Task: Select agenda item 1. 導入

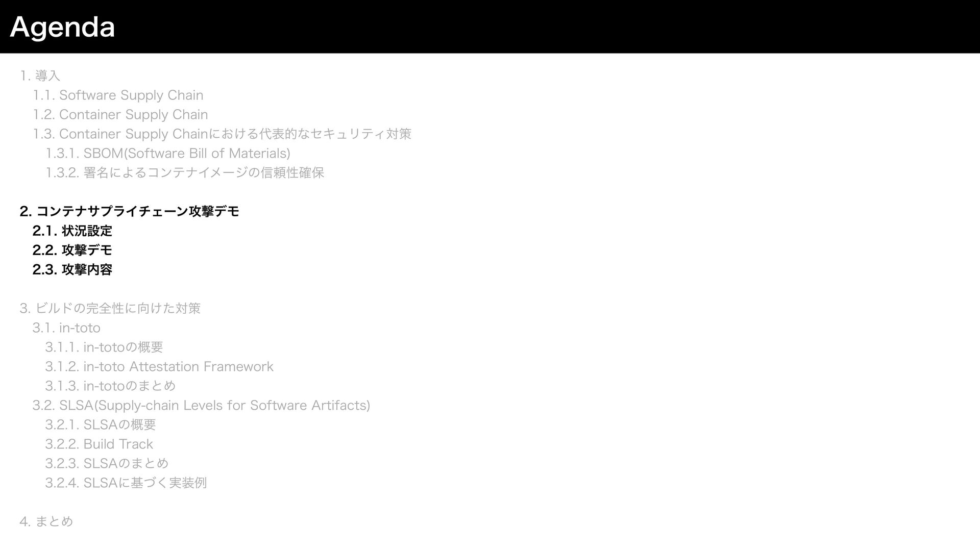Action: coord(40,76)
